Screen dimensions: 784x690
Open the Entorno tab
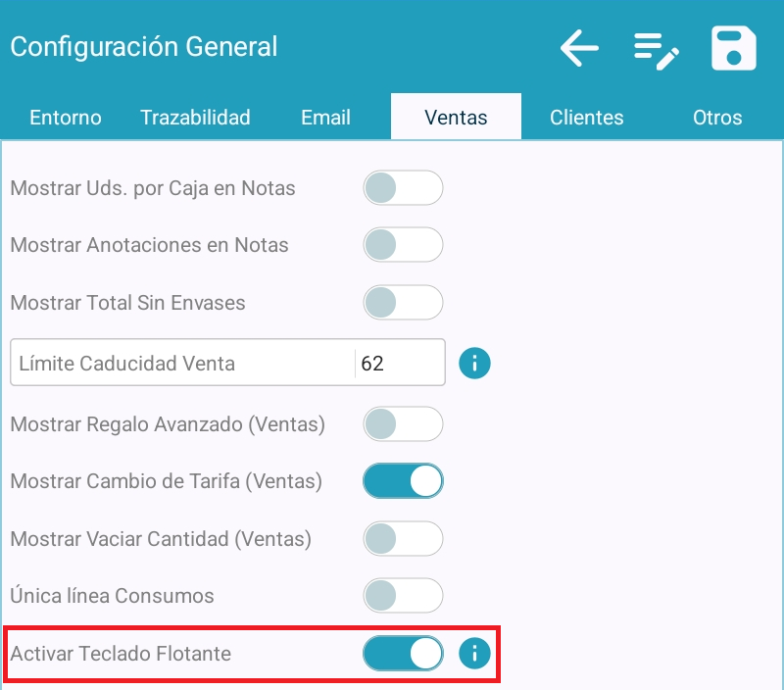pos(66,118)
